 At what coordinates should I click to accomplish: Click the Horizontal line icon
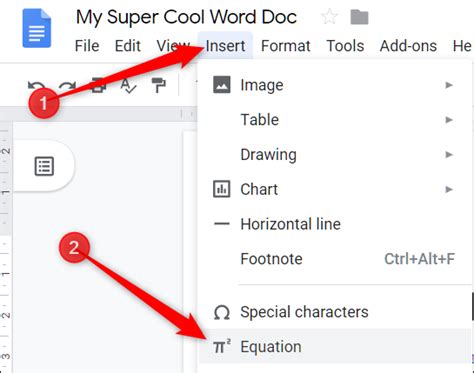(x=222, y=224)
